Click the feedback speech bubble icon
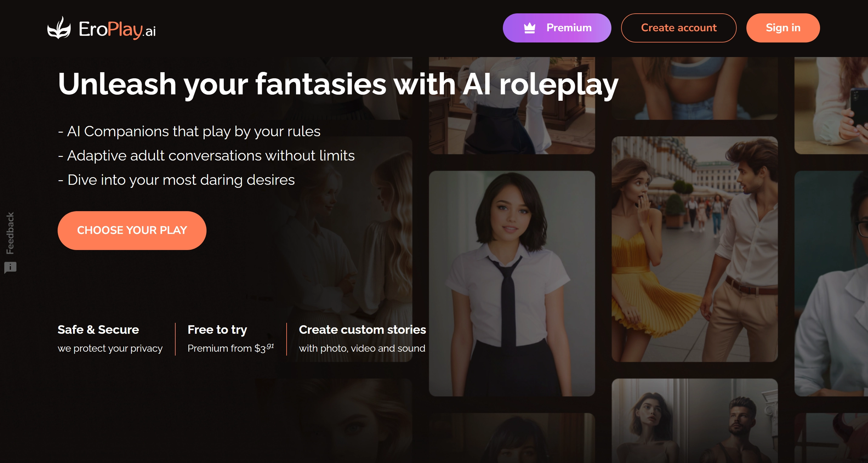Screen dimensions: 868x463 (x=10, y=268)
